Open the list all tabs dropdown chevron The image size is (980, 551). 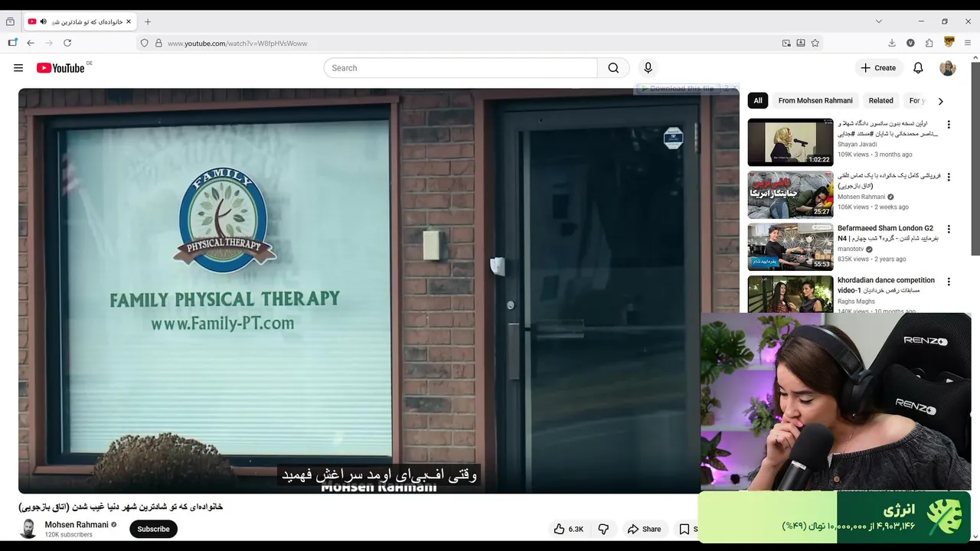coord(878,21)
